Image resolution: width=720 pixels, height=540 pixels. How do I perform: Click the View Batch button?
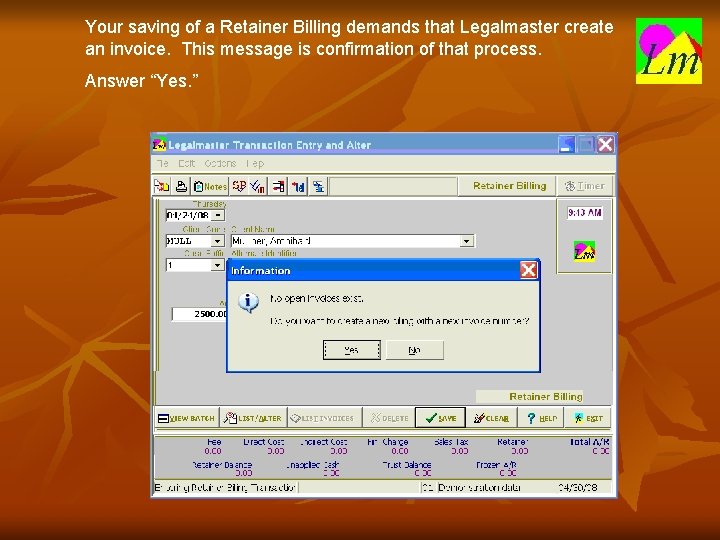click(x=186, y=418)
